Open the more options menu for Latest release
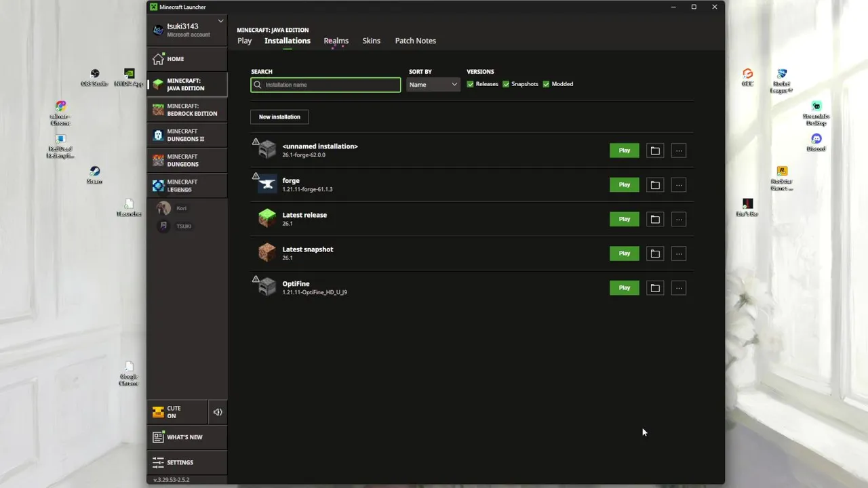This screenshot has height=488, width=868. (x=679, y=219)
